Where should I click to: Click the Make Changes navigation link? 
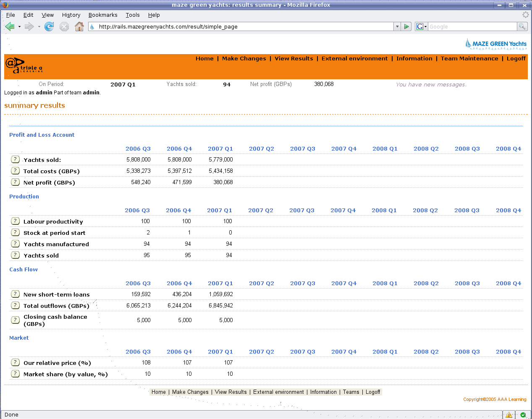pos(244,59)
